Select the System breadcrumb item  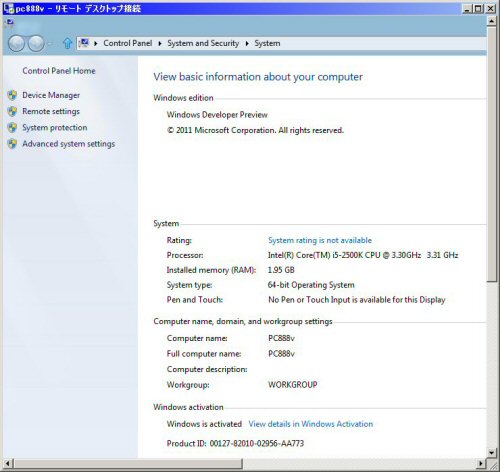click(x=267, y=43)
